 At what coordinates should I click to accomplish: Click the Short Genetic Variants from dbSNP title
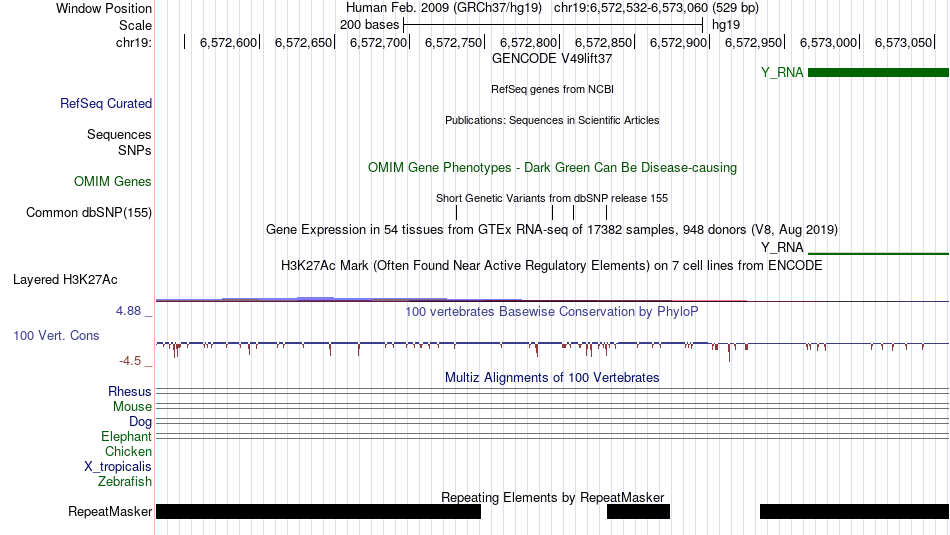tap(552, 198)
